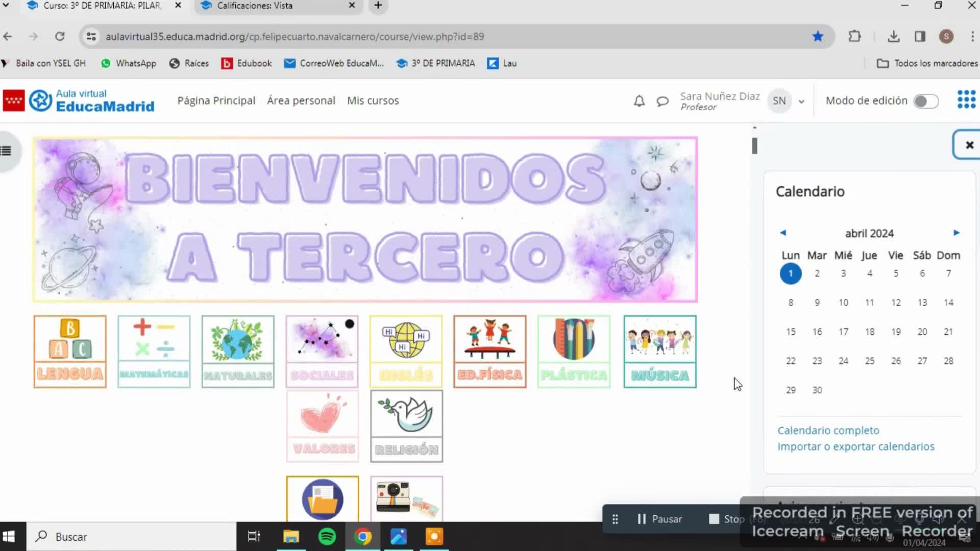Open Spotify from the taskbar
Image resolution: width=980 pixels, height=551 pixels.
(x=327, y=536)
